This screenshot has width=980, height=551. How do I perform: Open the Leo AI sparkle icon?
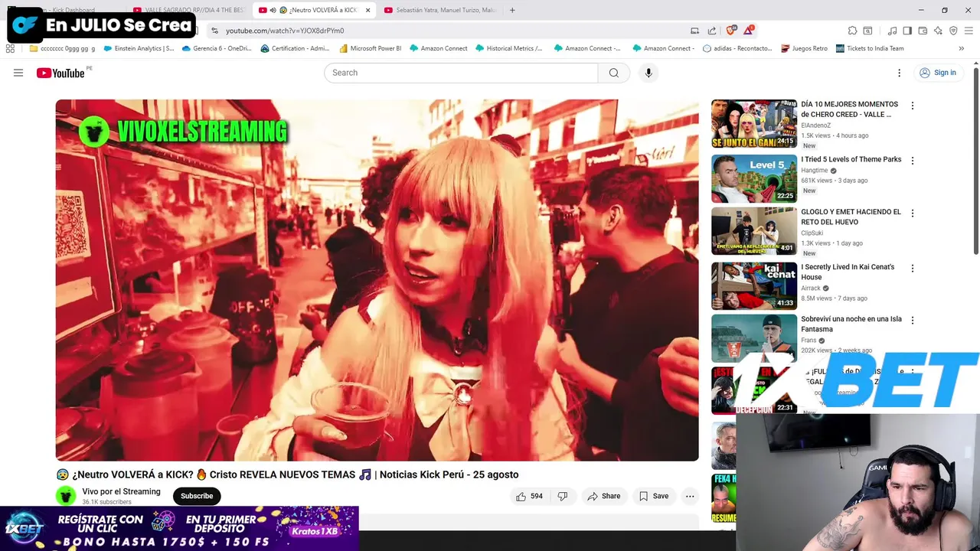coord(938,31)
